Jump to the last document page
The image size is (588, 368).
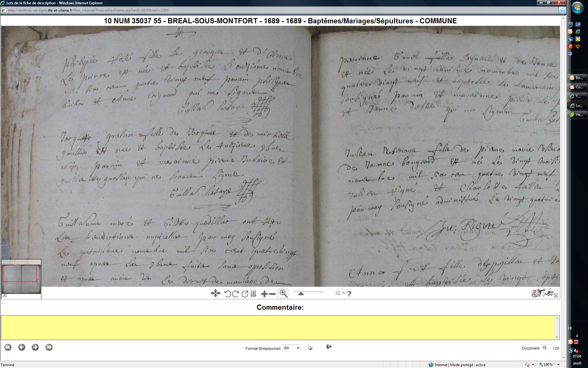pyautogui.click(x=49, y=347)
